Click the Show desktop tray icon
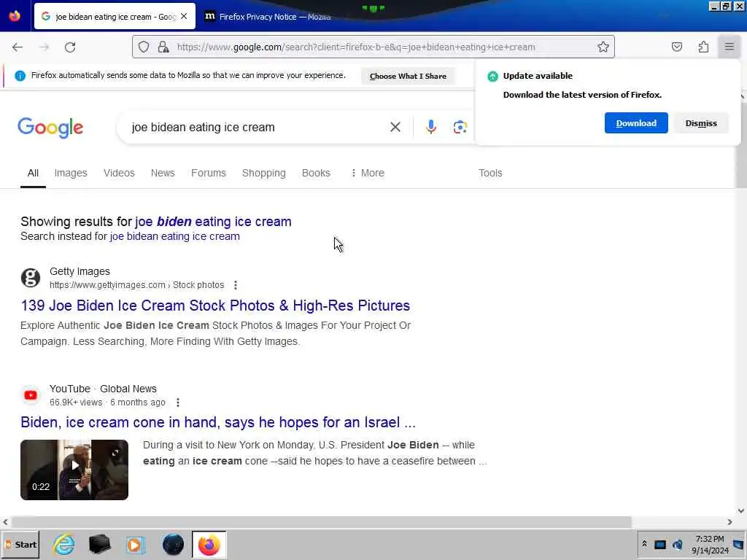747x560 pixels. pos(738,544)
